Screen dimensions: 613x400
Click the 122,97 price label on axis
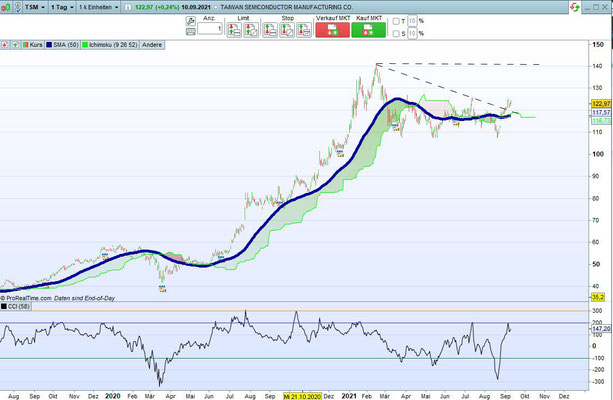[601, 104]
